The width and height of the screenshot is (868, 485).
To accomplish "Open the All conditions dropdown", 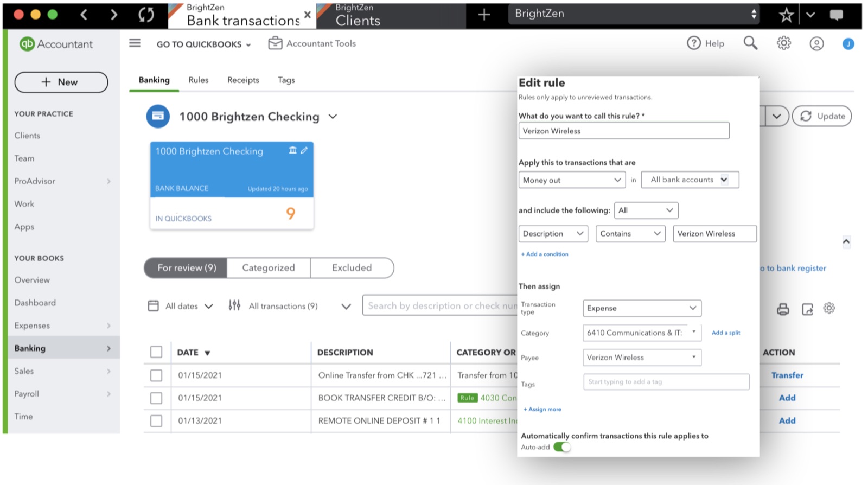I will tap(646, 210).
